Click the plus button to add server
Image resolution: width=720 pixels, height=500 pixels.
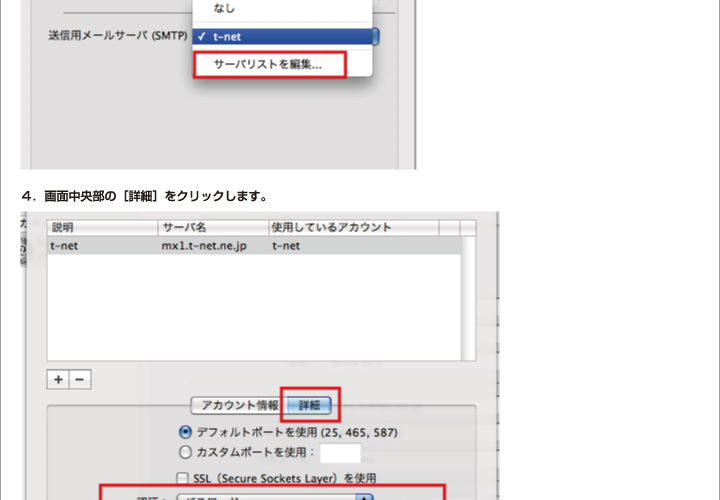point(58,379)
